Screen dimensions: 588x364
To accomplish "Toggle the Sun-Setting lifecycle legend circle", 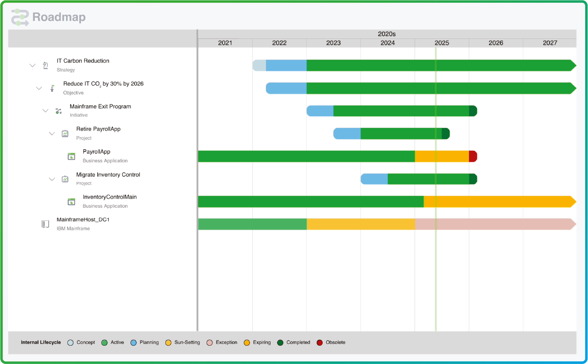I will pyautogui.click(x=168, y=343).
